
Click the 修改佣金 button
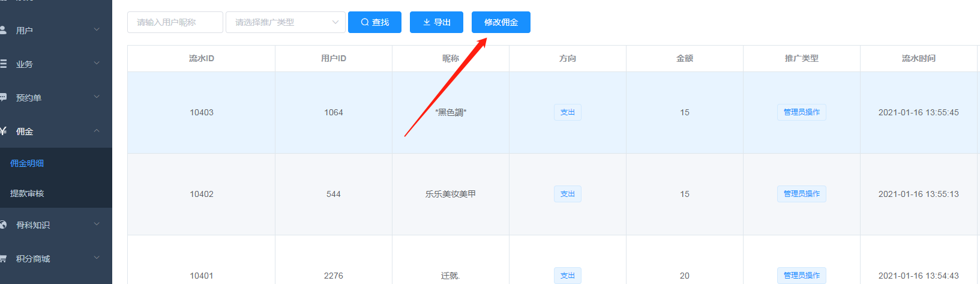coord(501,22)
